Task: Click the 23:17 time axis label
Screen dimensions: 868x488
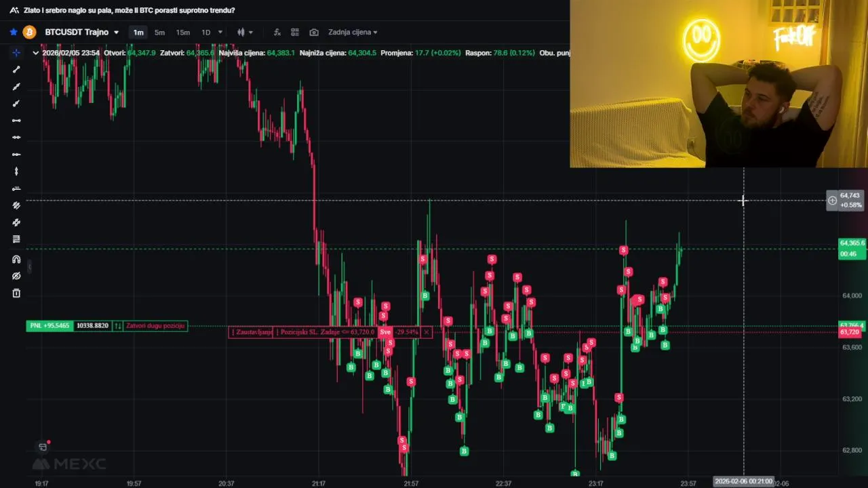Action: pos(596,483)
